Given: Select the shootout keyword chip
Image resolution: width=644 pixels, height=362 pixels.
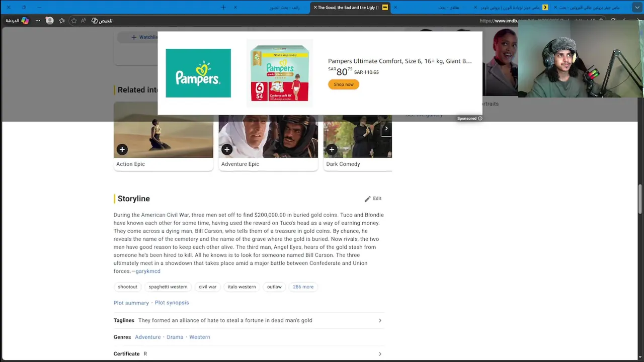Looking at the screenshot, I should coord(127,287).
